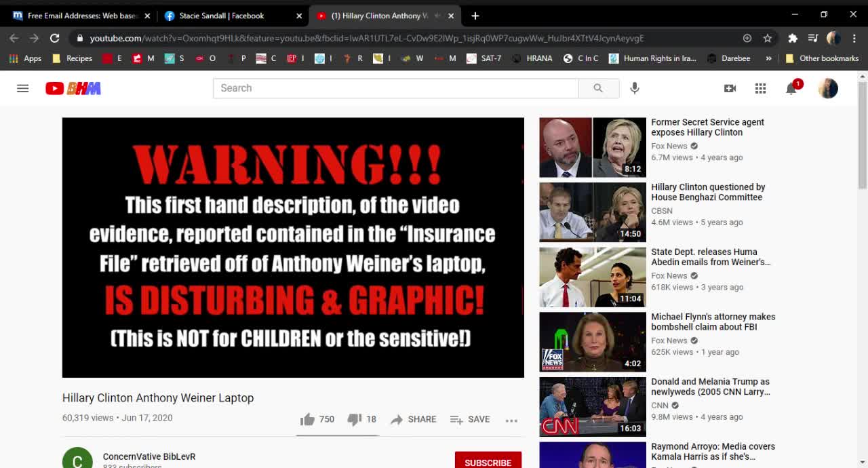
Task: Close the Stacie Sandall Facebook tab
Action: [x=299, y=16]
